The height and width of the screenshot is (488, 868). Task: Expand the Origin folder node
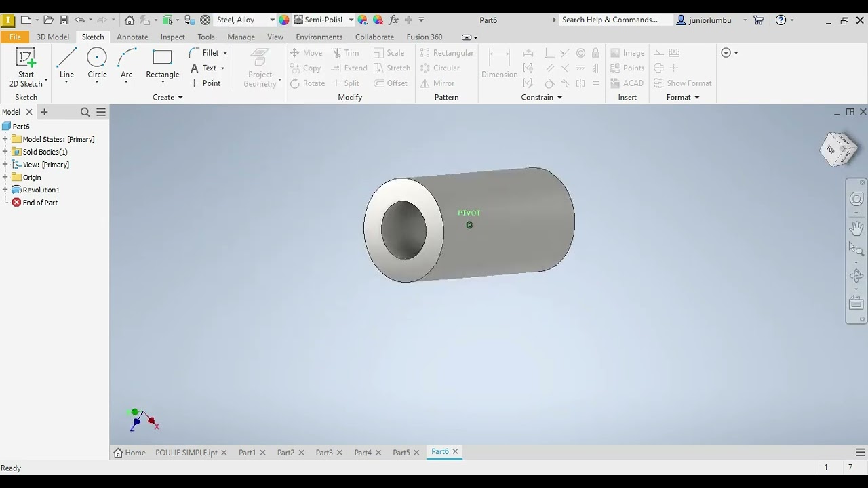click(5, 177)
